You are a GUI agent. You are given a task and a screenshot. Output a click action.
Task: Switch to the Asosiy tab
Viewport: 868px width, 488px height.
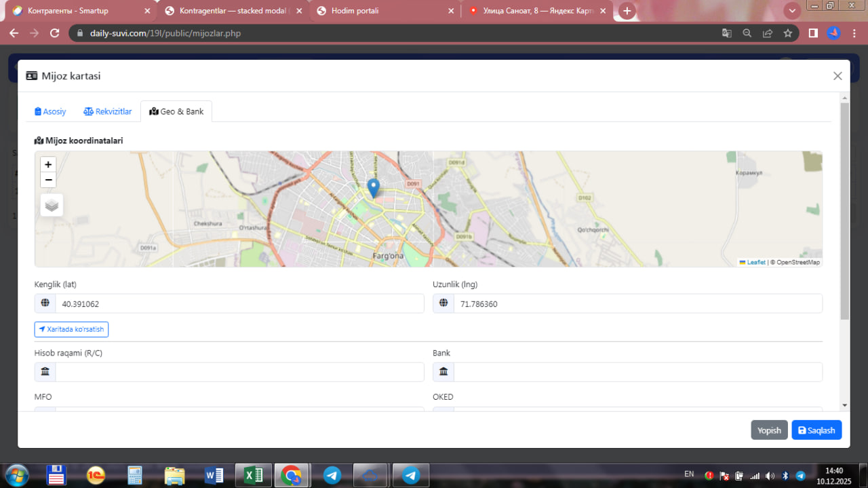tap(50, 111)
